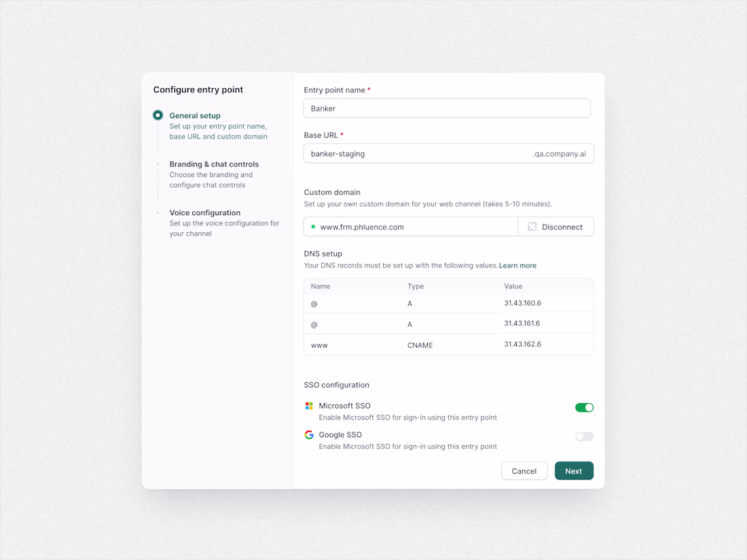This screenshot has height=560, width=747.
Task: Edit the Entry point name field
Action: click(447, 109)
